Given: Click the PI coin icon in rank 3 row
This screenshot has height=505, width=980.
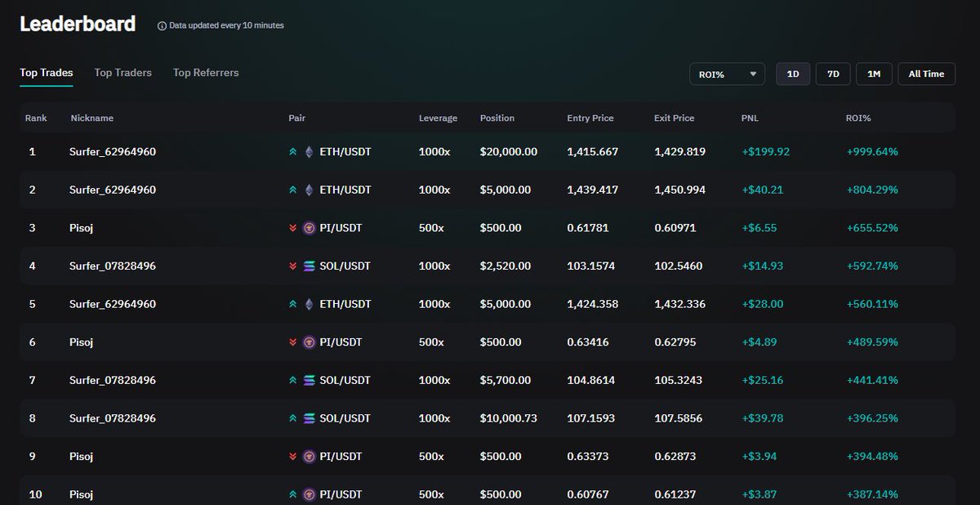Looking at the screenshot, I should point(309,228).
